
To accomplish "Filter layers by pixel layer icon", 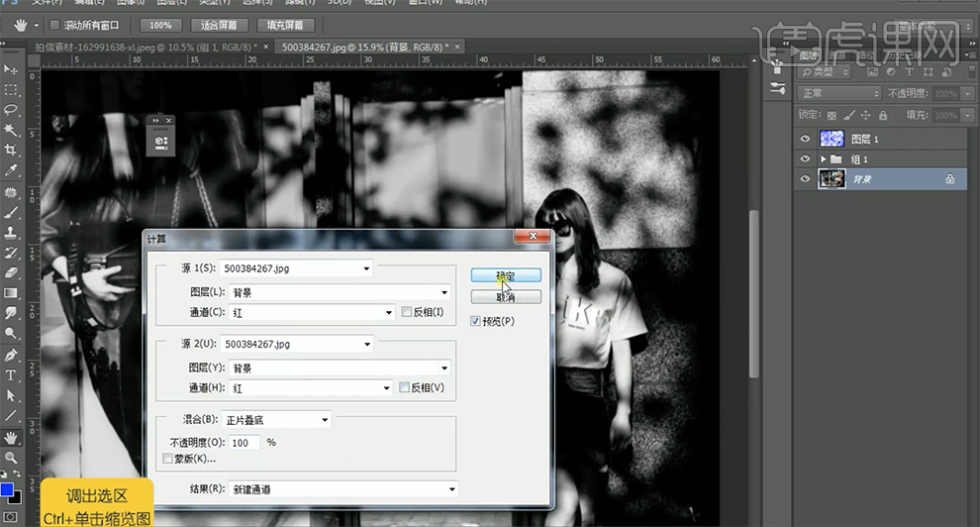I will (x=872, y=72).
